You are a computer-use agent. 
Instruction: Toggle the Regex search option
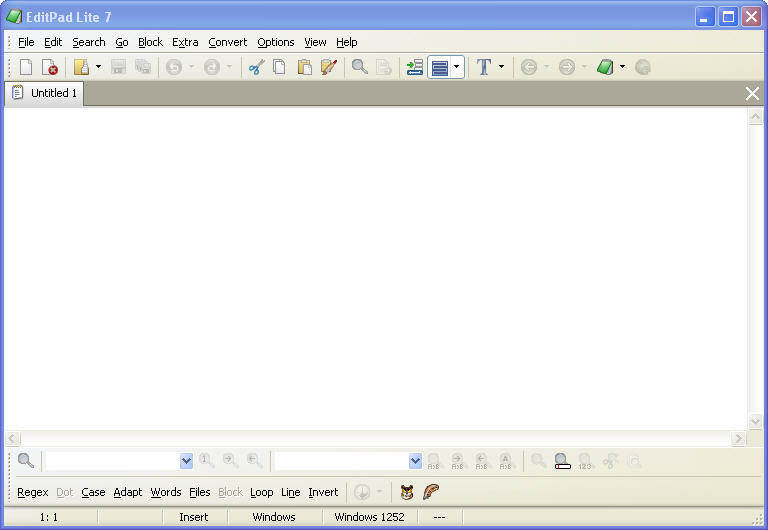click(x=33, y=492)
